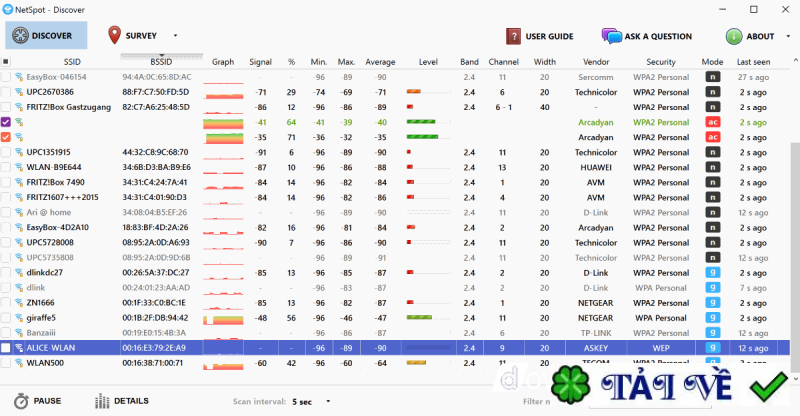Click the 'n' mode badge of WLAN-B9E644
Screen dimensions: 800x416
712,167
